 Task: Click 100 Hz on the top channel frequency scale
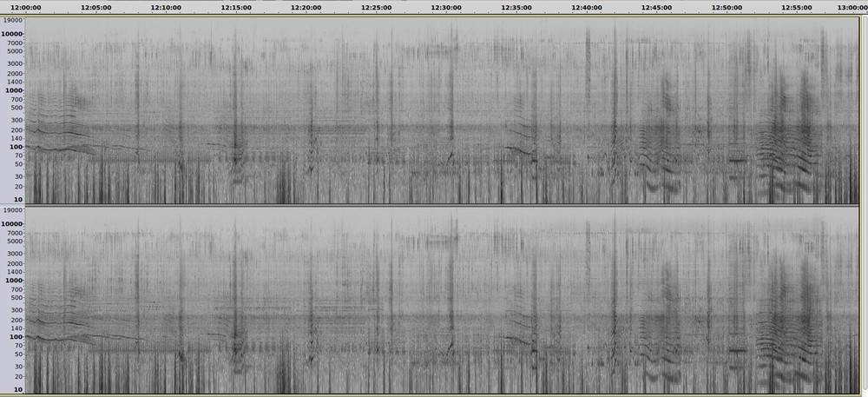click(x=16, y=147)
